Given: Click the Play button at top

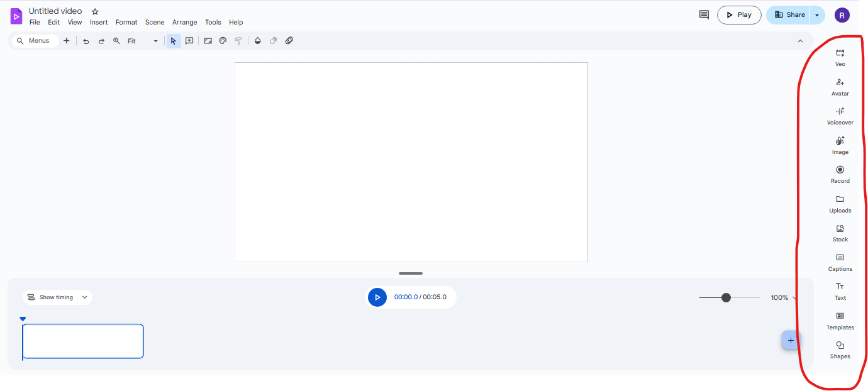Looking at the screenshot, I should pos(739,15).
